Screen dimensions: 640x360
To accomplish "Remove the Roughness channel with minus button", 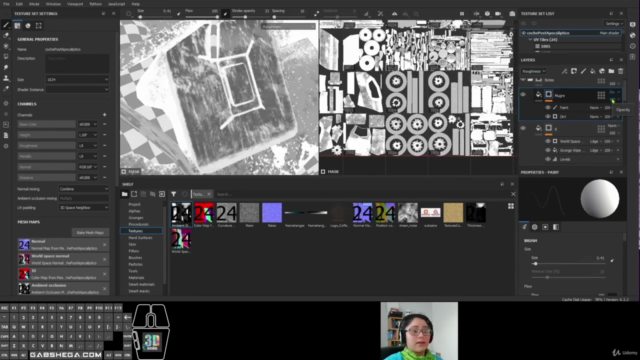I will (104, 146).
